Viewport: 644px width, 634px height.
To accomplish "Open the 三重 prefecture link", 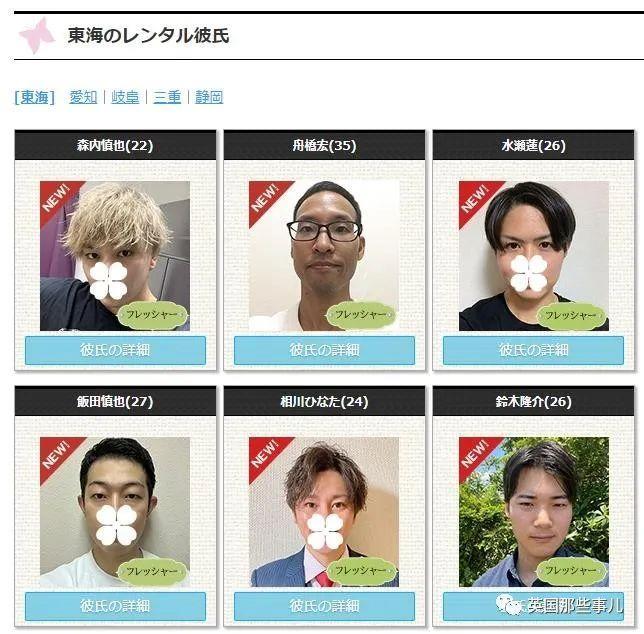I will [x=167, y=97].
